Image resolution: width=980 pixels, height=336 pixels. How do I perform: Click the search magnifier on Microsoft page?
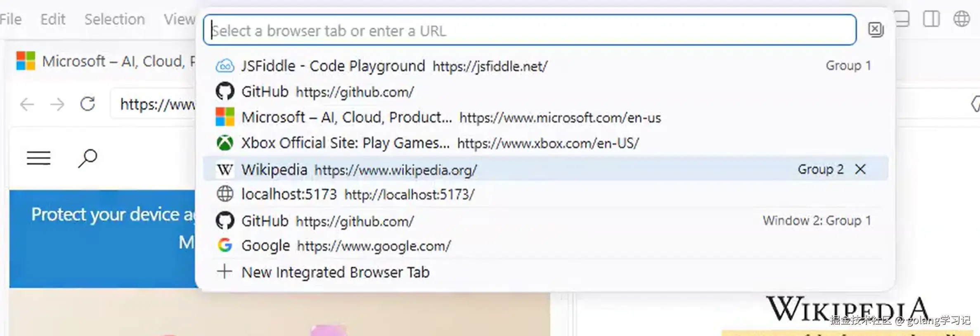pos(88,158)
